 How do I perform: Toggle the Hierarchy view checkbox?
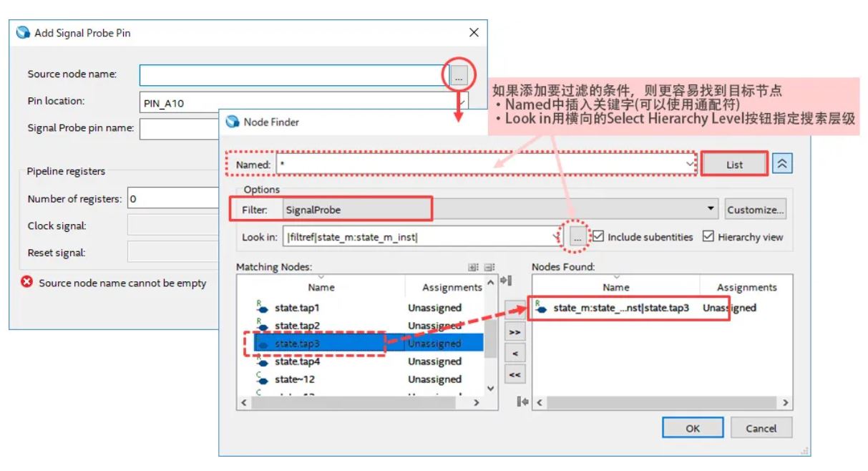click(x=708, y=236)
